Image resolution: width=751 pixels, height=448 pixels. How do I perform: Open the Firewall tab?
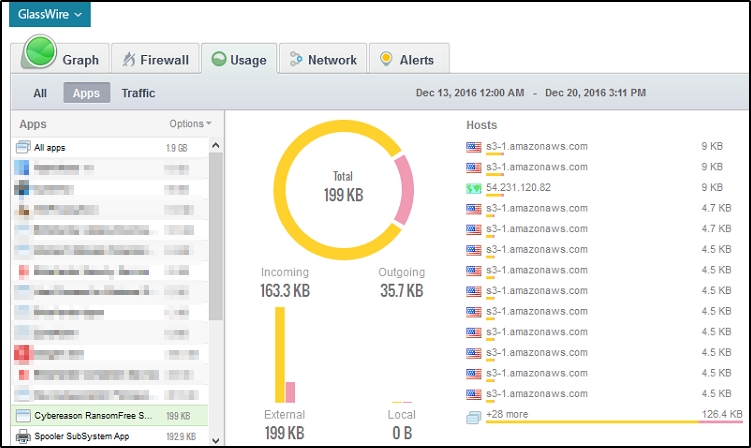(156, 58)
